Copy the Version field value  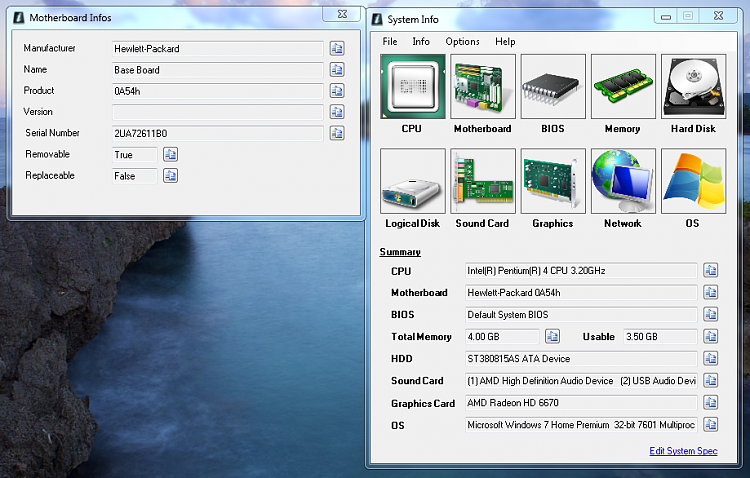tap(337, 112)
